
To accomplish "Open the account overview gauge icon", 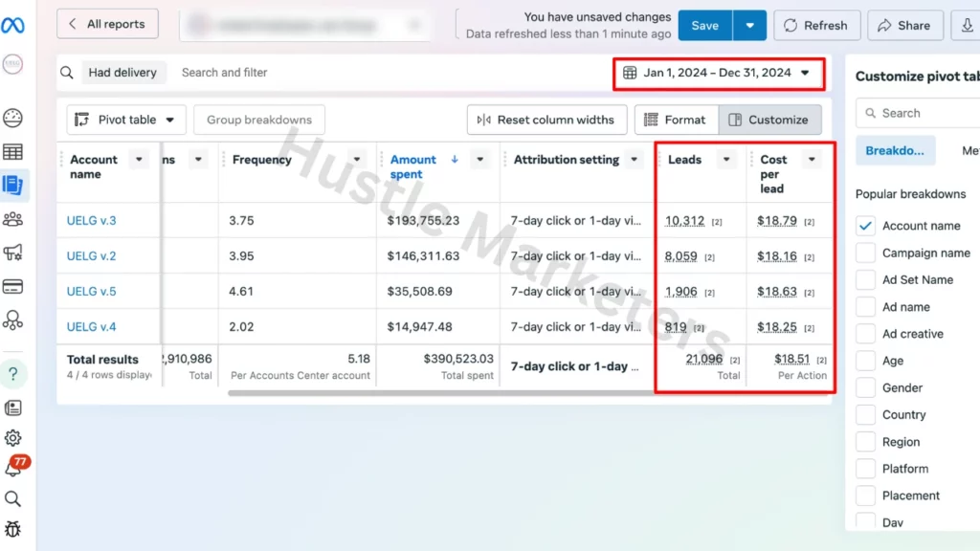I will click(x=13, y=119).
